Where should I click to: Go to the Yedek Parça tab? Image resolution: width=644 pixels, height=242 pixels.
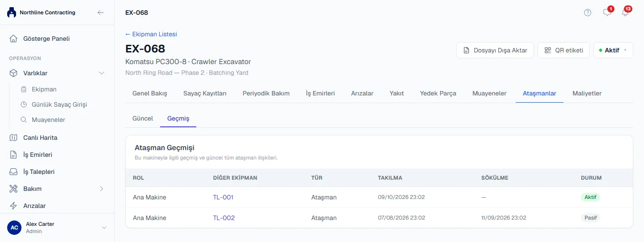pyautogui.click(x=438, y=93)
